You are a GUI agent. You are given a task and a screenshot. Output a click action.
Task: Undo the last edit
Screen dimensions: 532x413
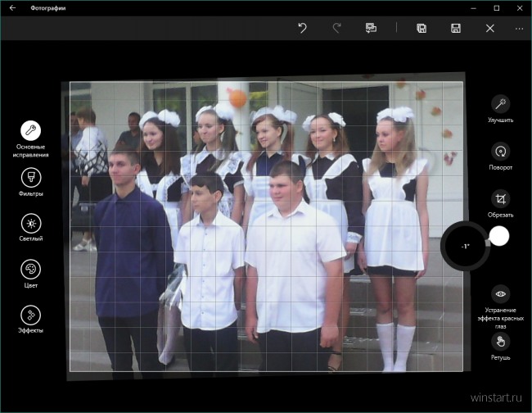point(302,28)
